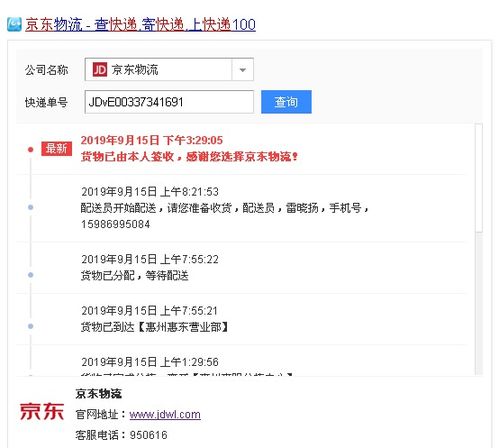Click 京东物流 text in company combo box
Screen dimensions: 499x448
[135, 70]
